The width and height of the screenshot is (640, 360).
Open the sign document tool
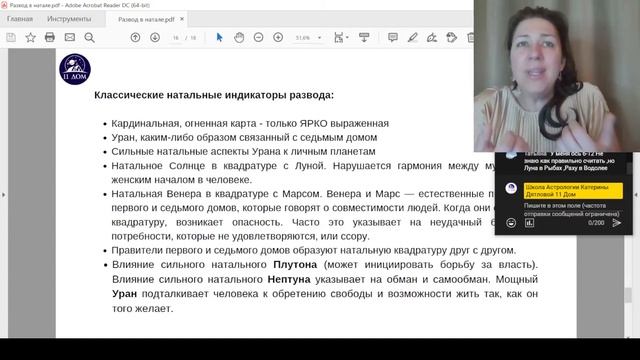[432, 38]
